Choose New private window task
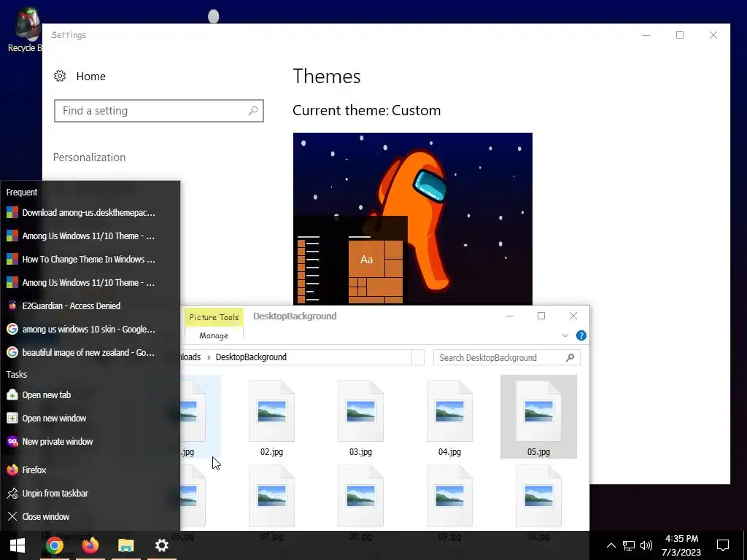 point(90,441)
